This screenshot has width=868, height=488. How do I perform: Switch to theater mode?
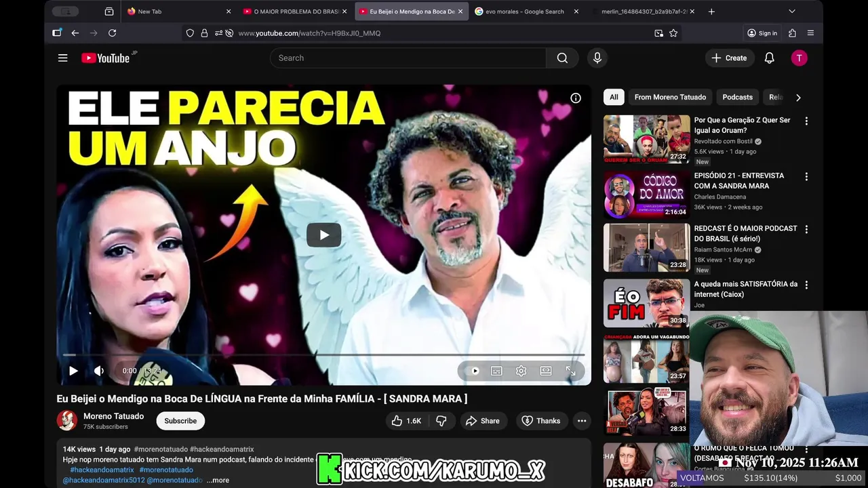coord(546,371)
